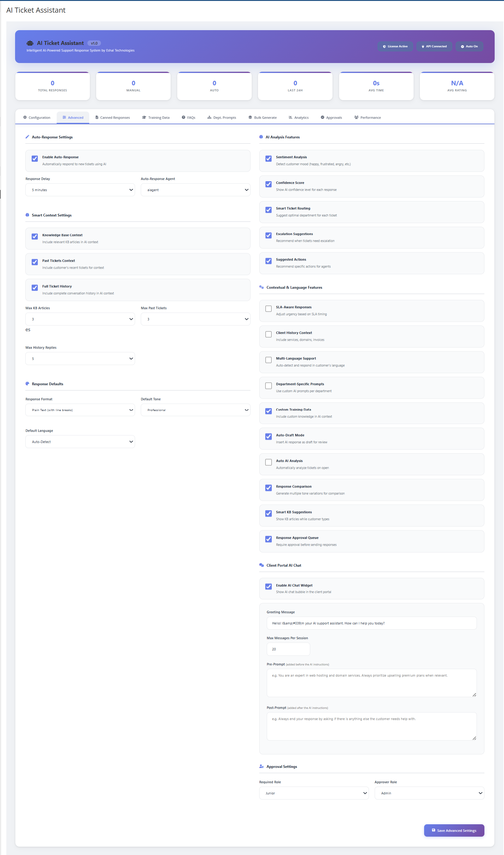Image resolution: width=504 pixels, height=855 pixels.
Task: Click the Bulk Generate stack icon
Action: [x=250, y=117]
